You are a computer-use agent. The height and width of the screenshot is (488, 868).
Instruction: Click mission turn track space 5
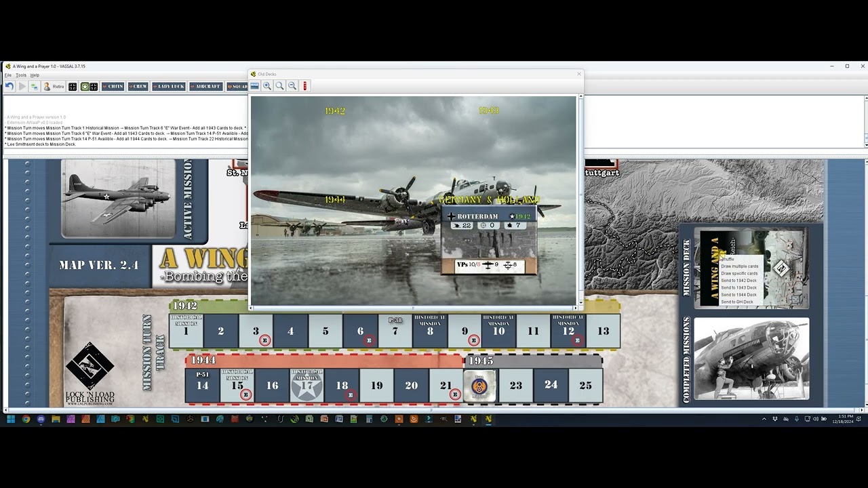point(325,331)
